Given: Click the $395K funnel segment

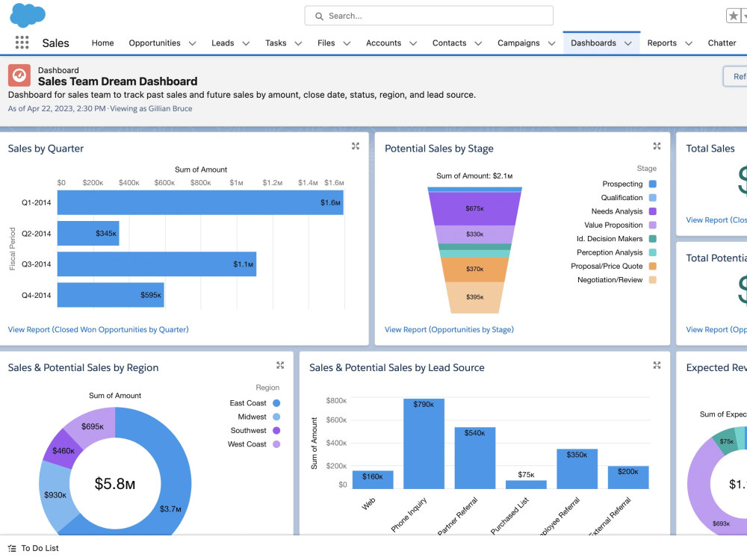Looking at the screenshot, I should click(x=474, y=297).
